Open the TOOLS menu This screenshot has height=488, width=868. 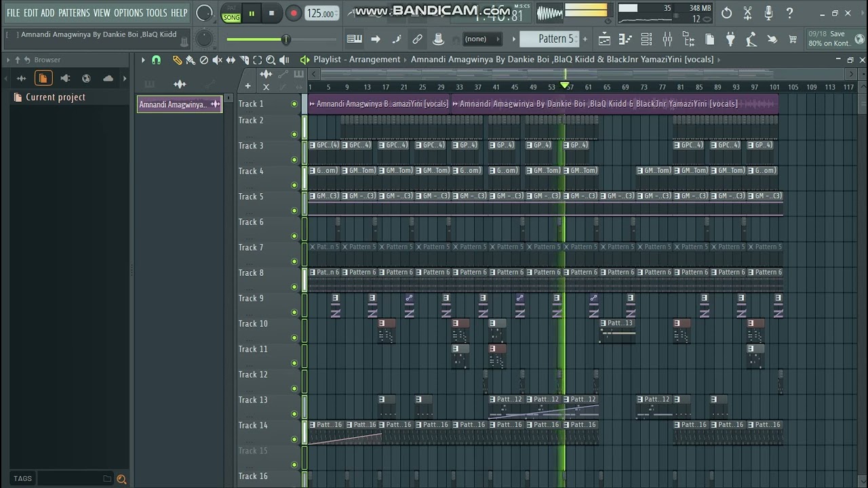(157, 13)
